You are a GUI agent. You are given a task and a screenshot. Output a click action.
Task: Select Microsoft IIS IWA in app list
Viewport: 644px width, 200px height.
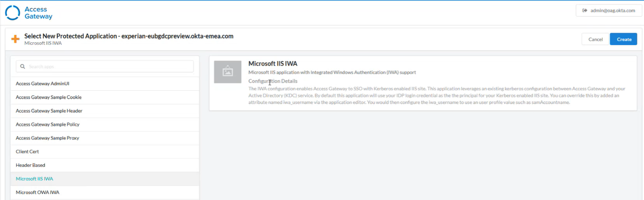34,179
